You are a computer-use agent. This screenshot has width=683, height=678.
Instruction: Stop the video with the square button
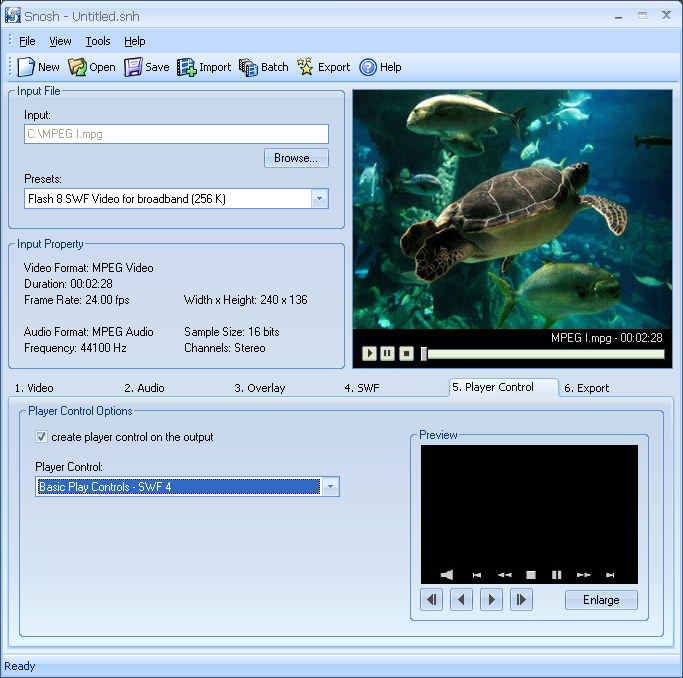pyautogui.click(x=406, y=353)
